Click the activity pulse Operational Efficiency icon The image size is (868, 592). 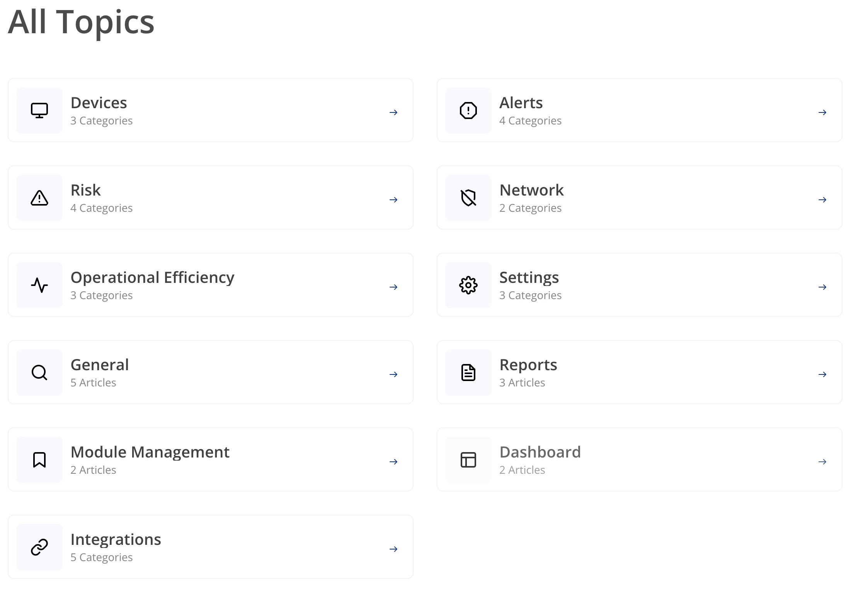[x=39, y=285]
